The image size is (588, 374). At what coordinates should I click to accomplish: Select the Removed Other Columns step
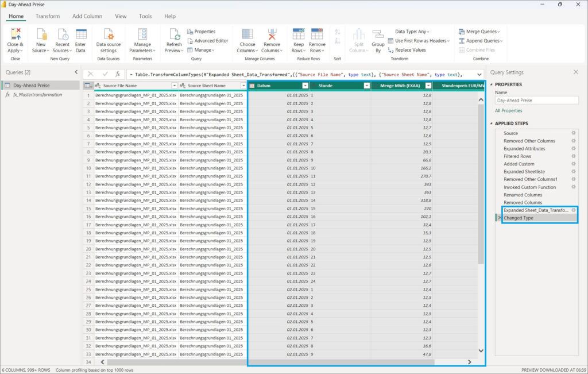[529, 141]
